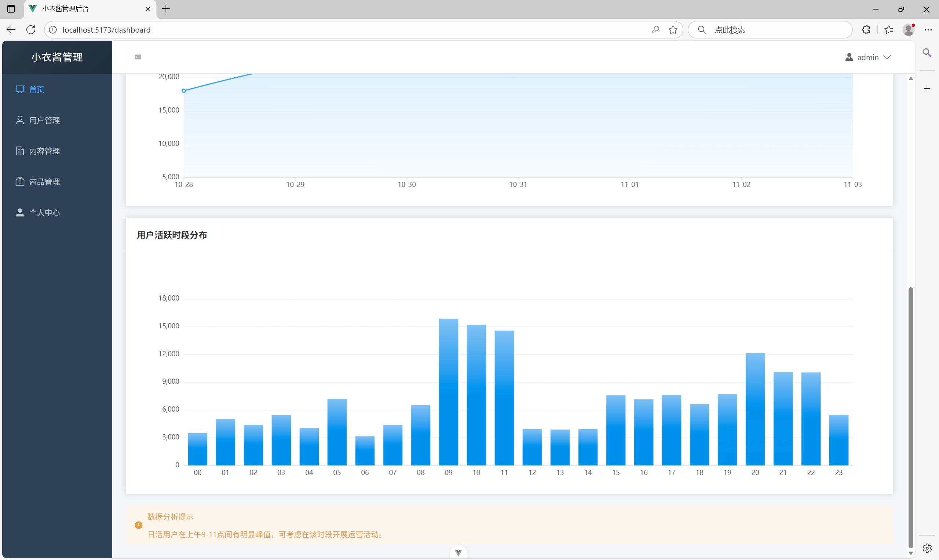
Task: Select 内容管理 from the sidebar
Action: (x=44, y=151)
